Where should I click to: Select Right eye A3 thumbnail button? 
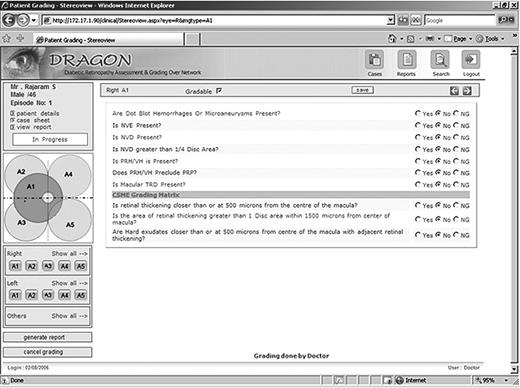pyautogui.click(x=48, y=266)
